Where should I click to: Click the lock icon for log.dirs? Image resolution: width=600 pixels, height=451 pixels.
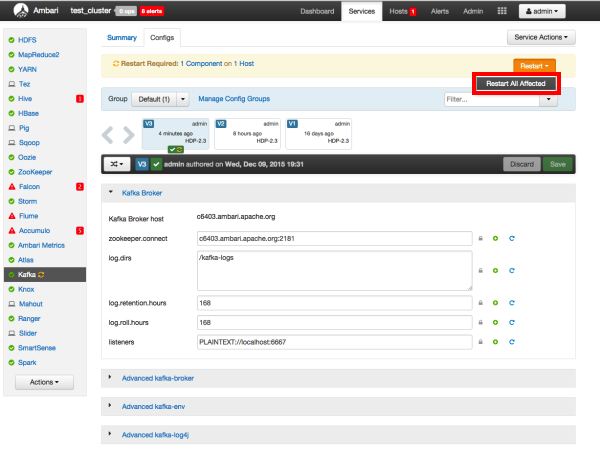(481, 270)
